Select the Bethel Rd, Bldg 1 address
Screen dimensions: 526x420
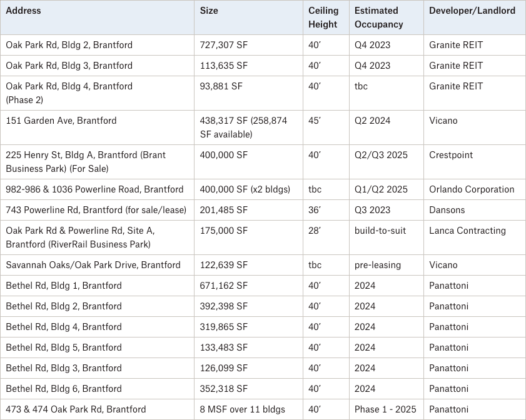[x=64, y=286]
